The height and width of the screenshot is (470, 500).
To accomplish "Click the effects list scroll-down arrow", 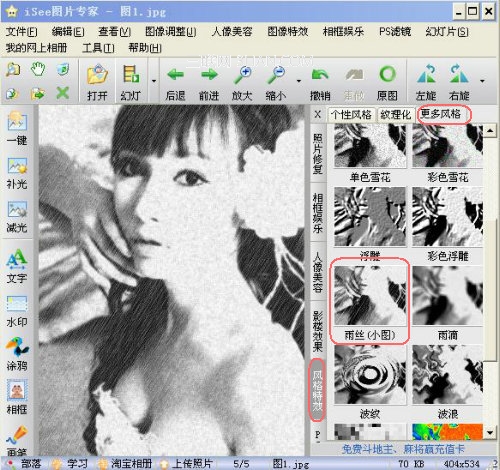I will pos(490,433).
